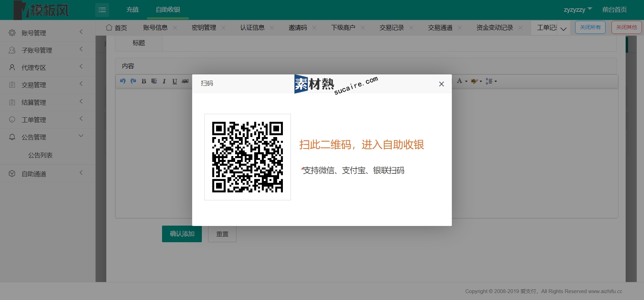Expand the 子账号管理 menu
Screen dimensions: 644x300
coord(81,49)
